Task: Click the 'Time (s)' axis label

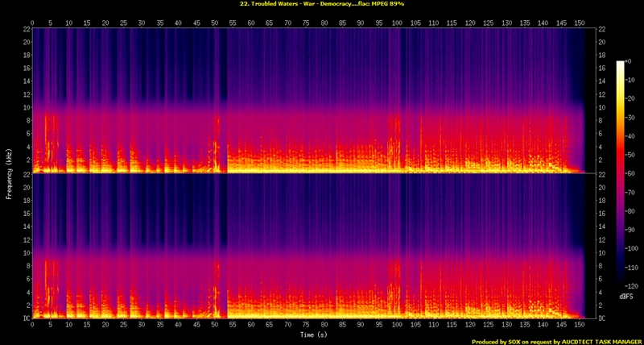Action: point(313,335)
